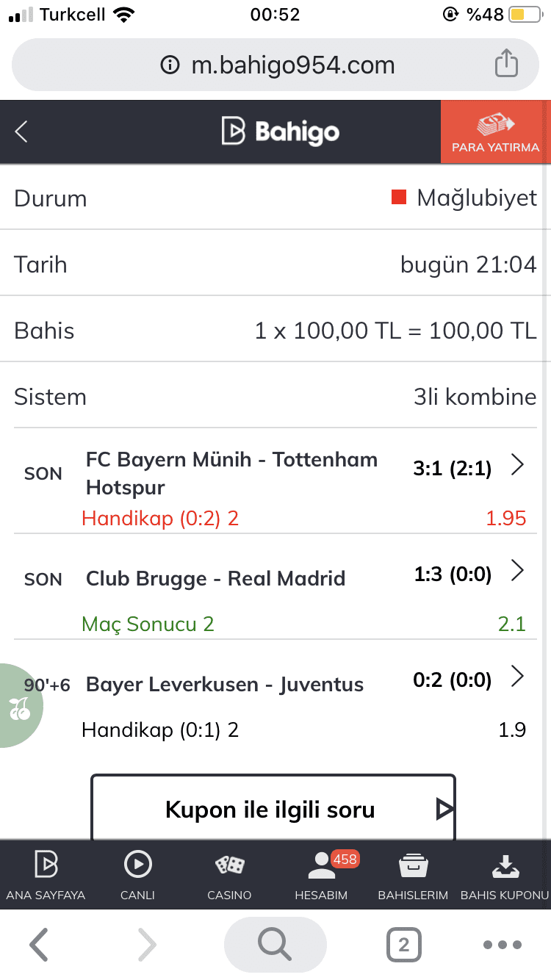The height and width of the screenshot is (980, 551).
Task: Tap the browser back navigation arrow
Action: (40, 945)
